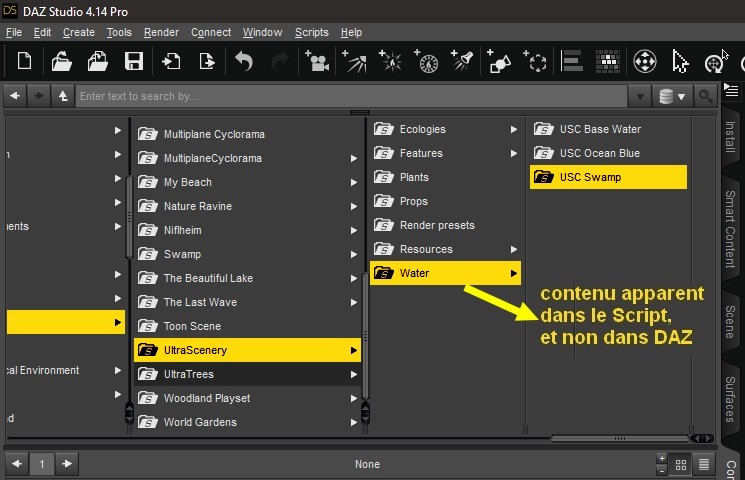
Task: Create a new spotlight
Action: coord(462,61)
